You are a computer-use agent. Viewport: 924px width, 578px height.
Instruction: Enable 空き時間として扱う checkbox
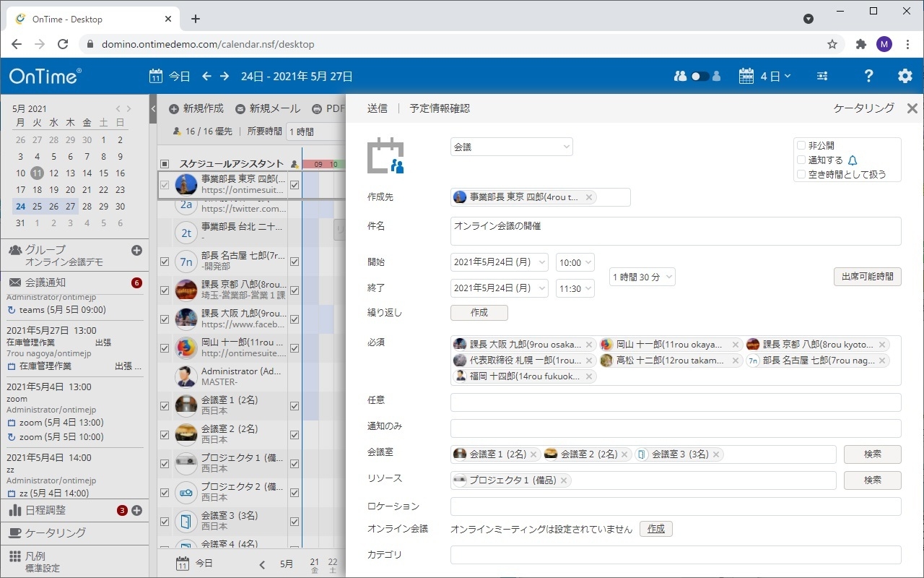coord(801,174)
